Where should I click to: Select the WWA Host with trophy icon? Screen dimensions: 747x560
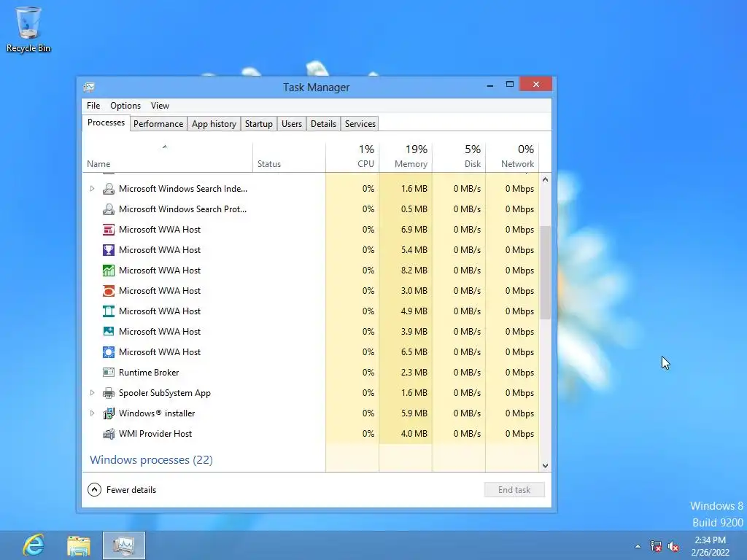click(x=311, y=250)
